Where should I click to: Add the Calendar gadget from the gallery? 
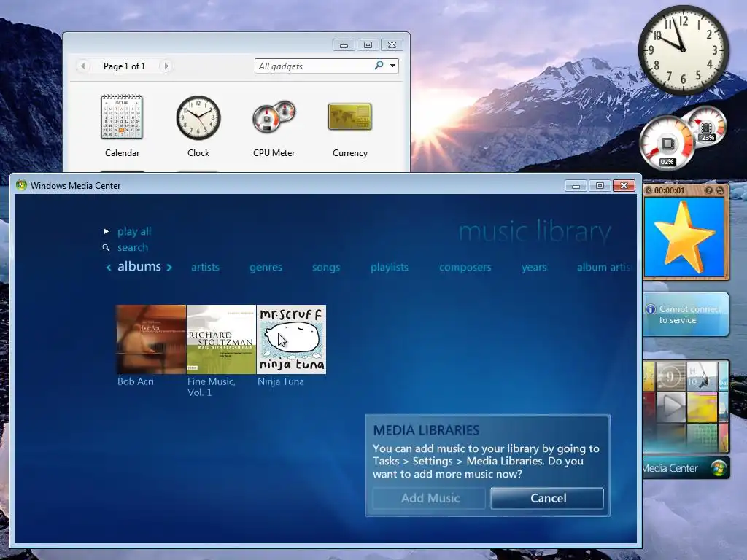pyautogui.click(x=122, y=117)
